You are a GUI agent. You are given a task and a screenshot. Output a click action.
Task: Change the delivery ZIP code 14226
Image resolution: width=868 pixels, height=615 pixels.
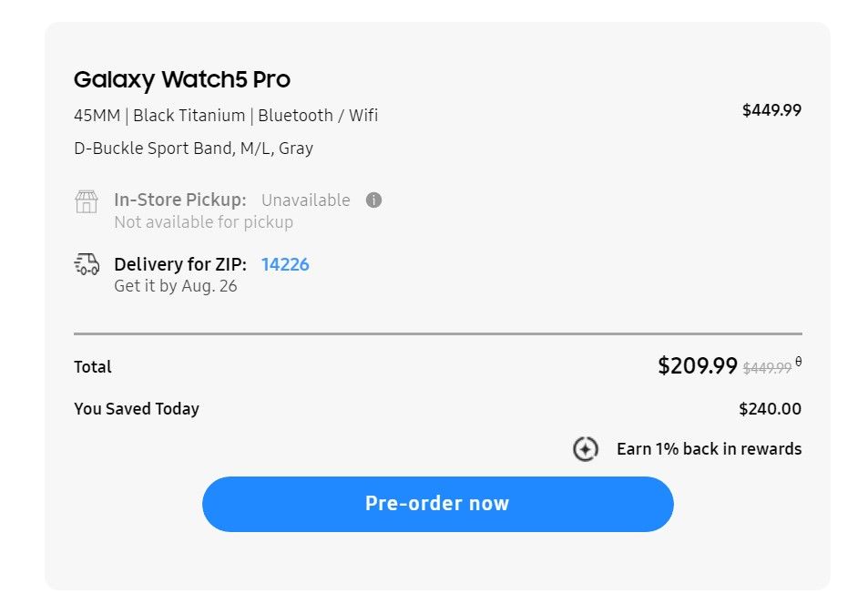[285, 264]
